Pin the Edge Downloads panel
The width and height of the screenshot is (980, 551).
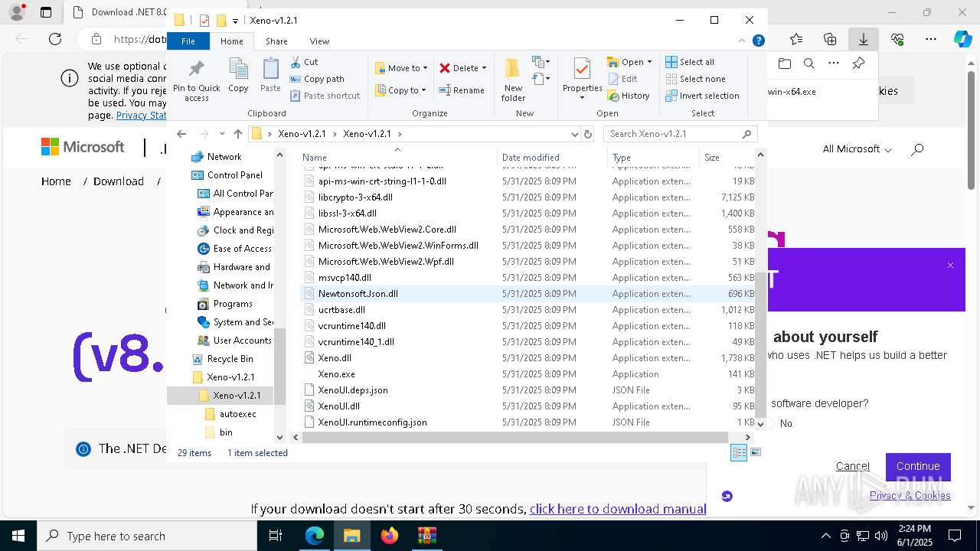858,64
